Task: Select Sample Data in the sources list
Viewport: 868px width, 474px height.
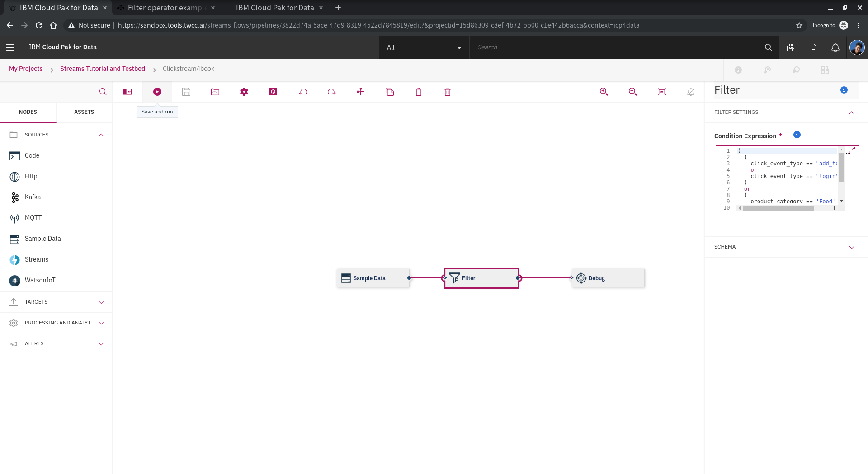Action: [x=56, y=239]
